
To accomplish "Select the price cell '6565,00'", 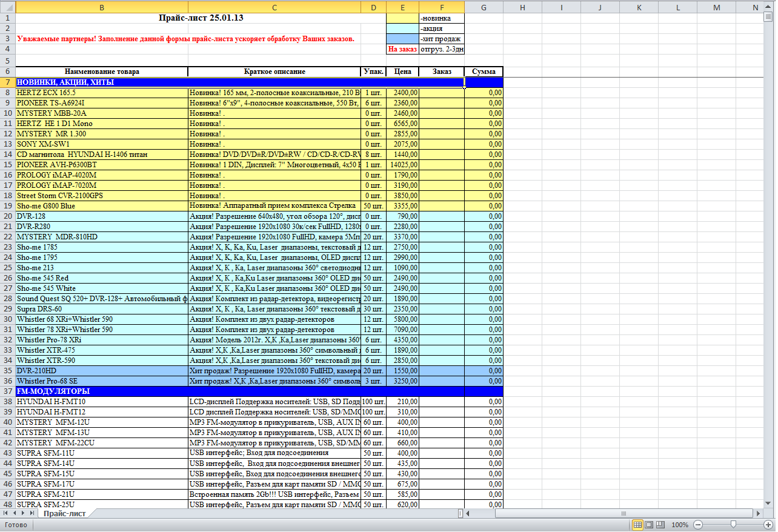I will (402, 123).
